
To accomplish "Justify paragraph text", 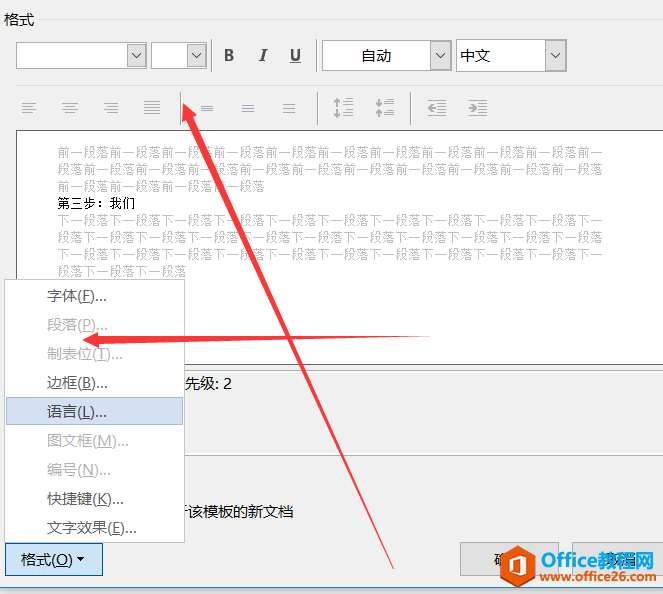I will point(152,108).
